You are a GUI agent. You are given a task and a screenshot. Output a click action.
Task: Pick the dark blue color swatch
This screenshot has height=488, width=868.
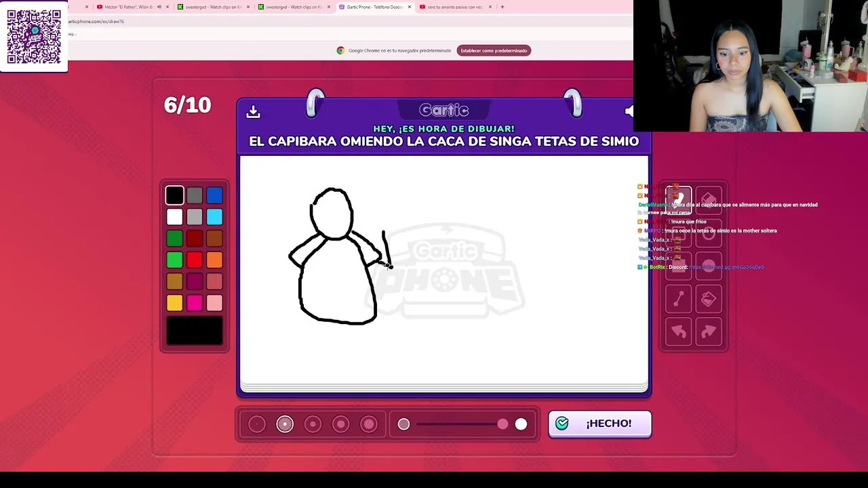[x=214, y=195]
